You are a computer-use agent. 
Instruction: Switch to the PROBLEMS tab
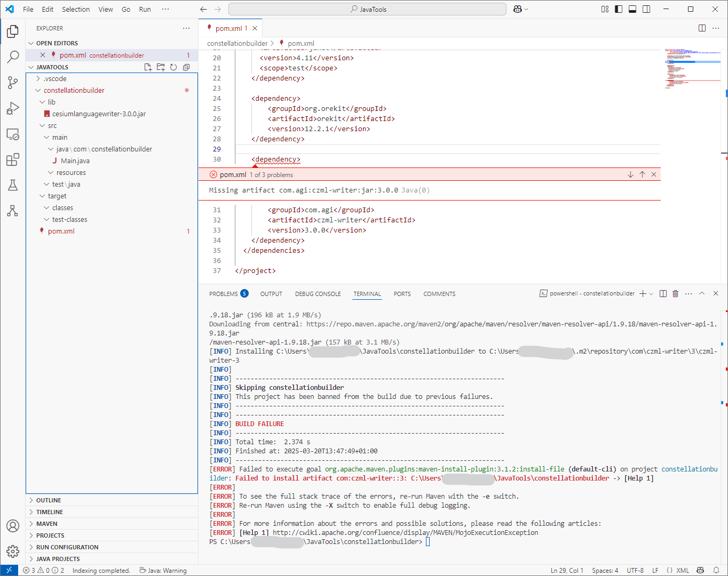click(228, 294)
